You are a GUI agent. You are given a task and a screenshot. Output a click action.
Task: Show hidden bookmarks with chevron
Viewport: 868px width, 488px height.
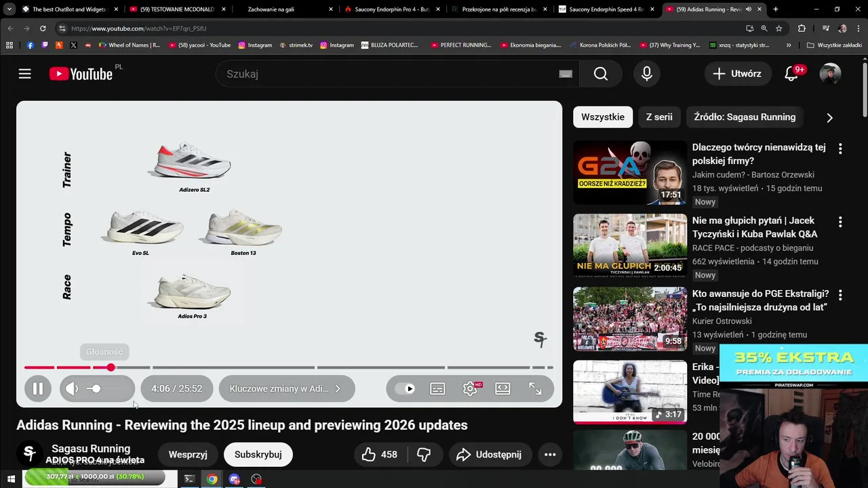coord(789,45)
